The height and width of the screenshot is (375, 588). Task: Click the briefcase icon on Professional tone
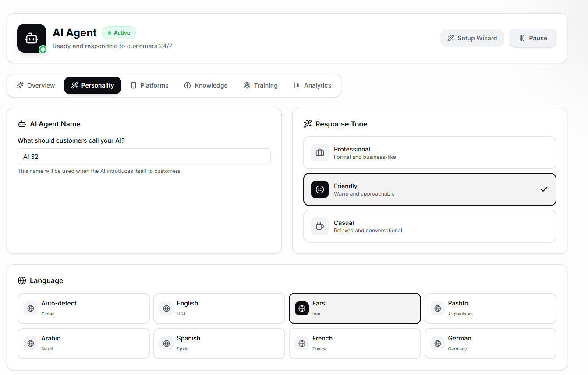(x=319, y=153)
